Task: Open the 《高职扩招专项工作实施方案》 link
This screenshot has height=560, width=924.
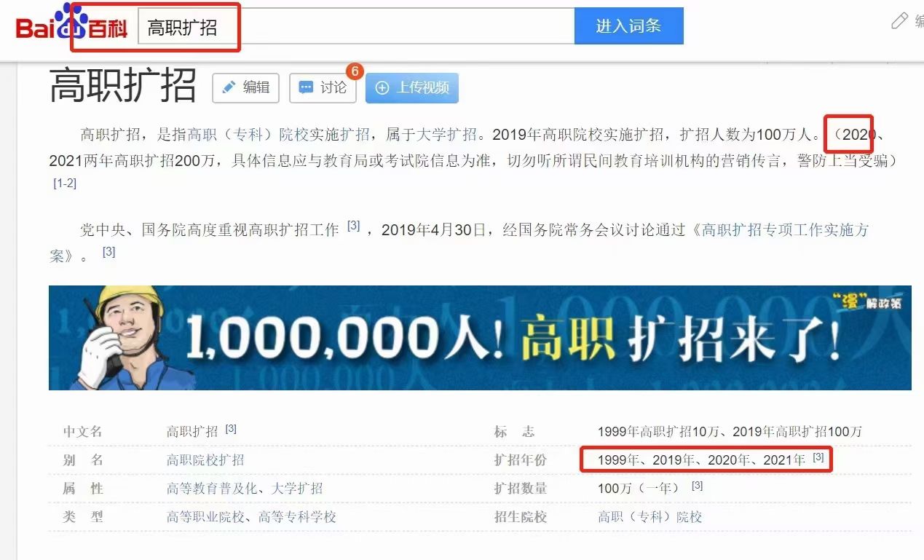Action: 780,230
